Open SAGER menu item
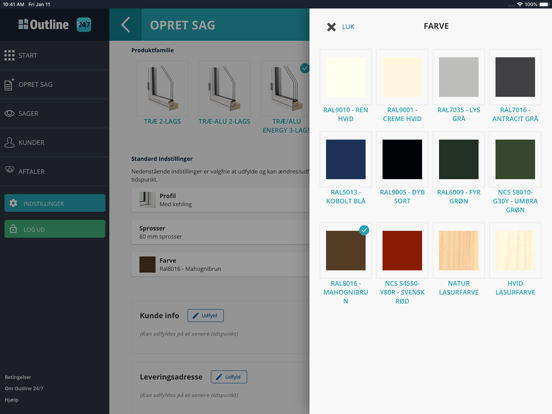The height and width of the screenshot is (414, 552). coord(55,113)
